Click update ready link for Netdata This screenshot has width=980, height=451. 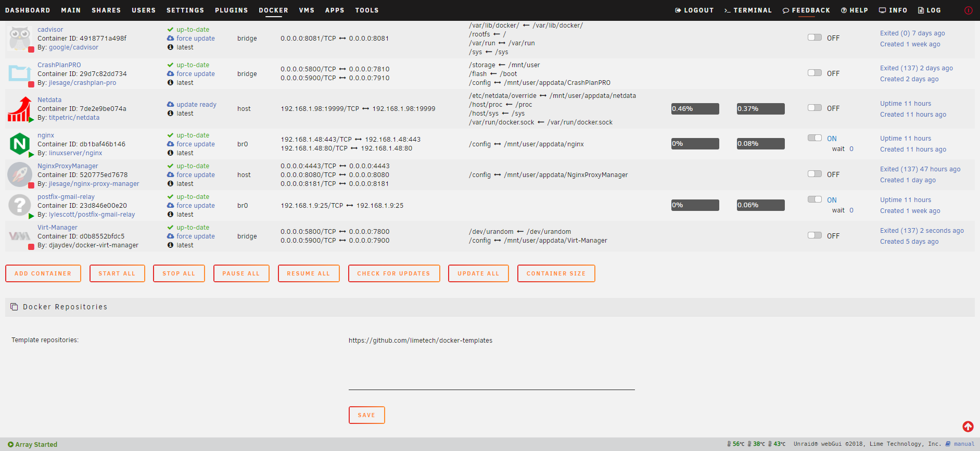(196, 105)
